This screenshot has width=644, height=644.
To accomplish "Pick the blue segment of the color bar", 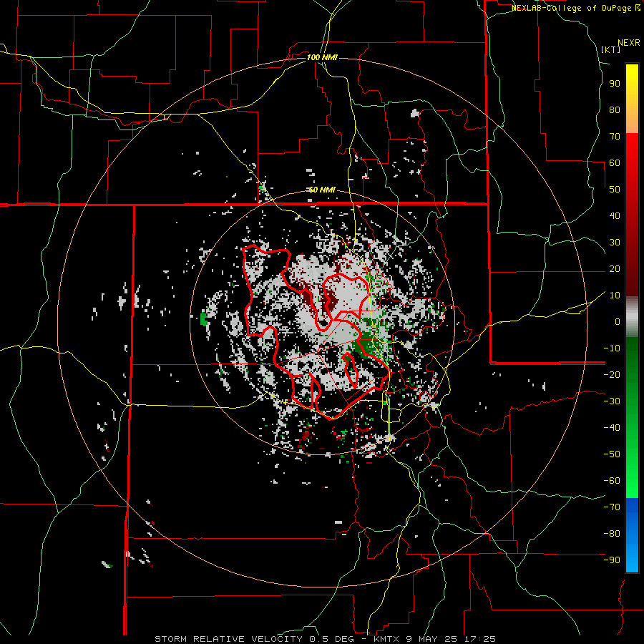I will (x=632, y=535).
